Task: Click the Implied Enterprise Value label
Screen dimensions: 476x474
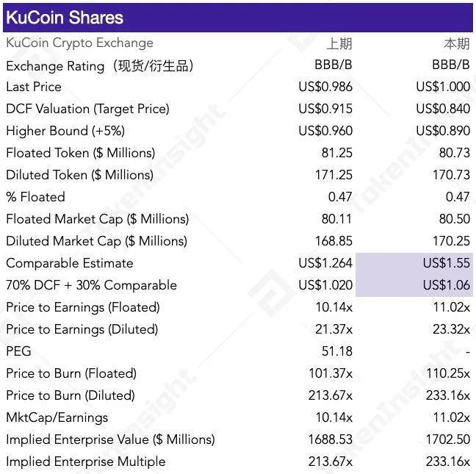Action: (110, 439)
